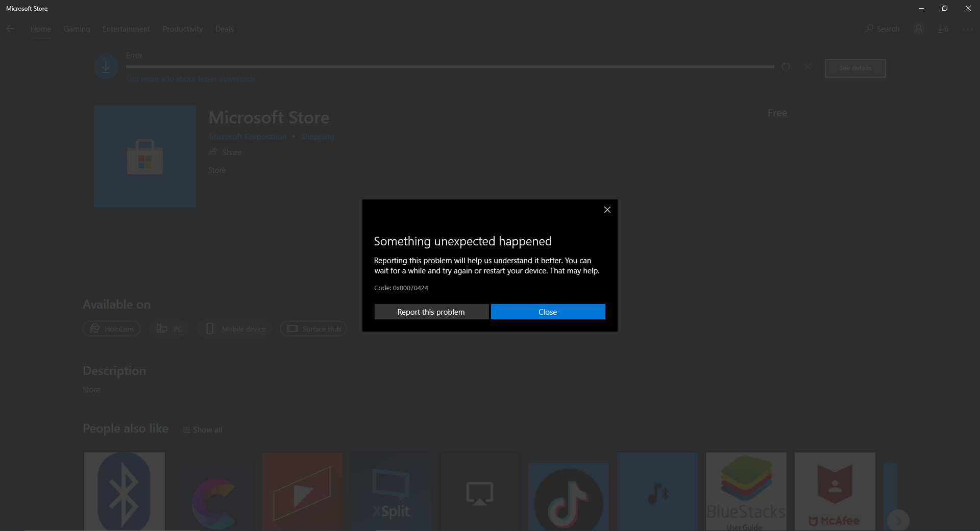This screenshot has width=980, height=531.
Task: Cancel the download with the X icon
Action: click(807, 67)
